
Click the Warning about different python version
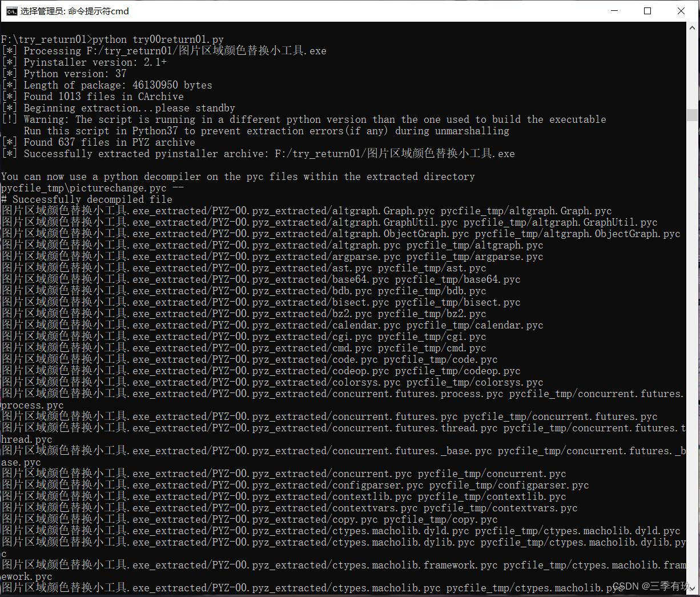pos(303,119)
